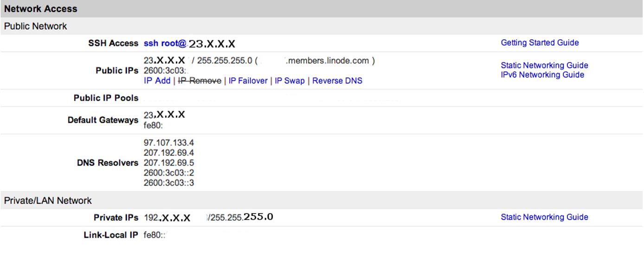The width and height of the screenshot is (644, 266).
Task: Open the IP Failover link
Action: tap(248, 81)
